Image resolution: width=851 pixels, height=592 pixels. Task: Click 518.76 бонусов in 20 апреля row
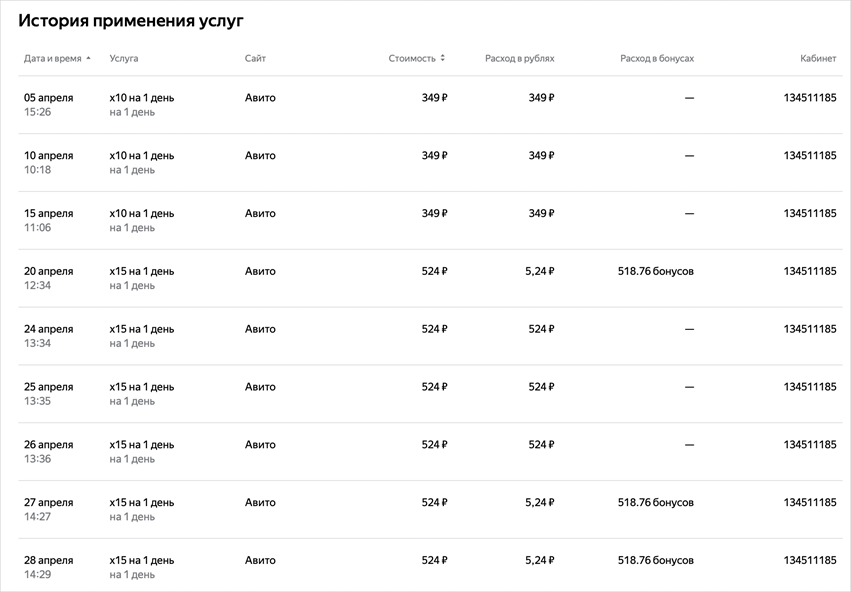coord(656,271)
